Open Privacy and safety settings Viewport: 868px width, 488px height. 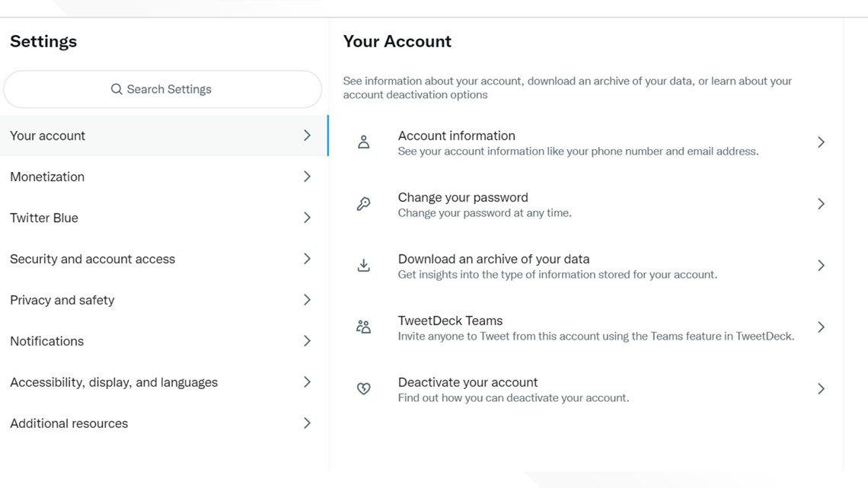click(x=164, y=300)
